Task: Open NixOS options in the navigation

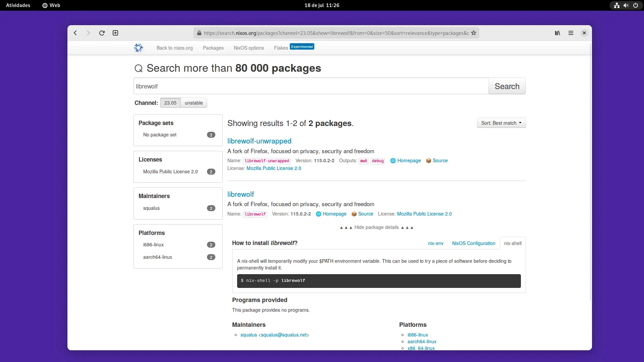Action: point(249,48)
